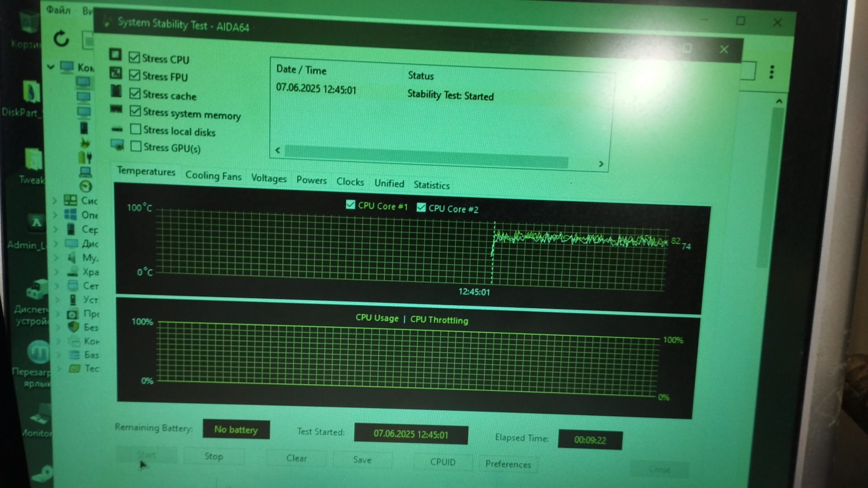The height and width of the screenshot is (488, 868).
Task: Enable the Stress local disks checkbox
Action: point(135,129)
